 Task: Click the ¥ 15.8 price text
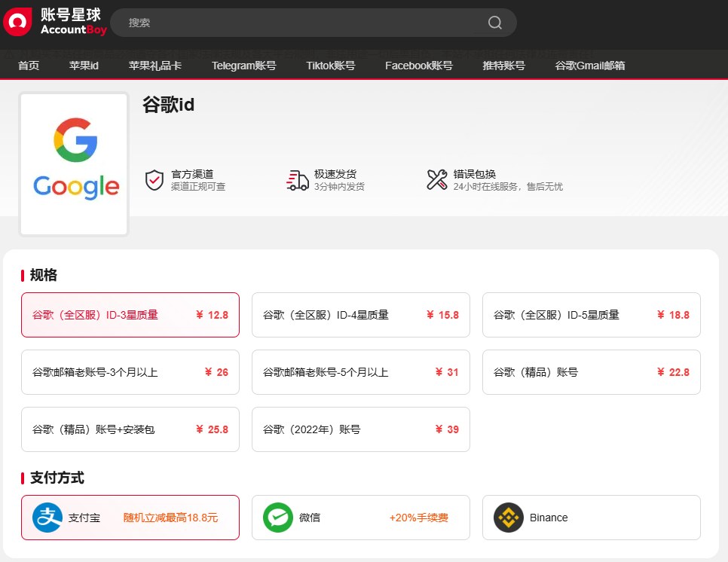tap(442, 315)
